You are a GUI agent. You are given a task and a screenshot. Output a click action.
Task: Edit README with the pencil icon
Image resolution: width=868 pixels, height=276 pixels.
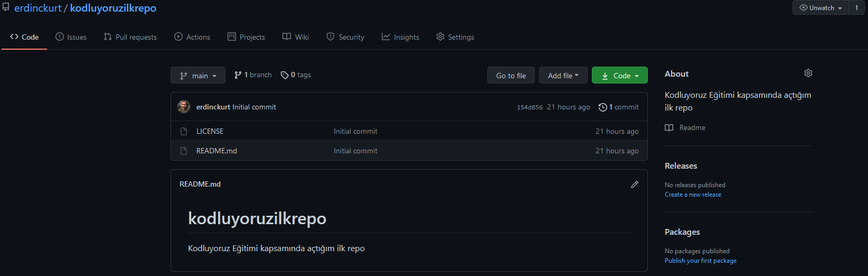click(x=635, y=185)
